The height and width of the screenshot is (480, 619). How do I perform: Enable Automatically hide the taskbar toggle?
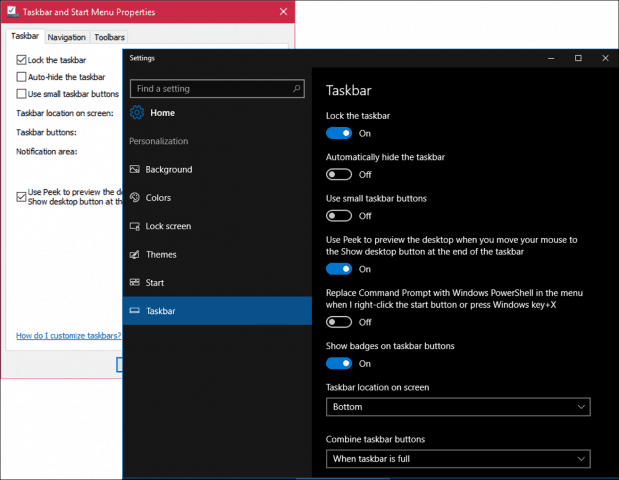coord(339,174)
